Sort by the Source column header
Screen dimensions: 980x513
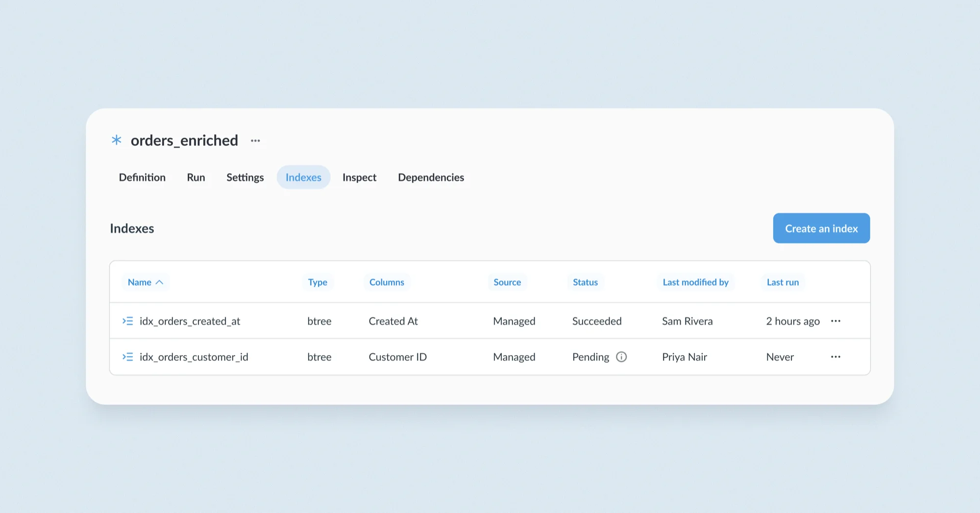tap(507, 282)
